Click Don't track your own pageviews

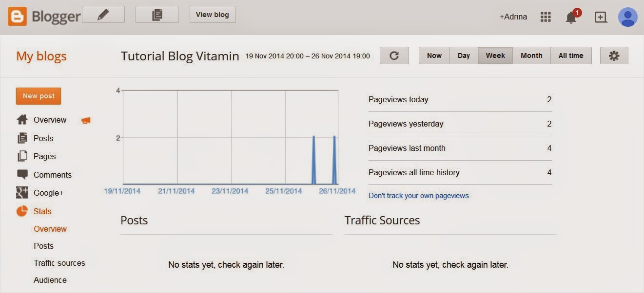click(x=419, y=196)
